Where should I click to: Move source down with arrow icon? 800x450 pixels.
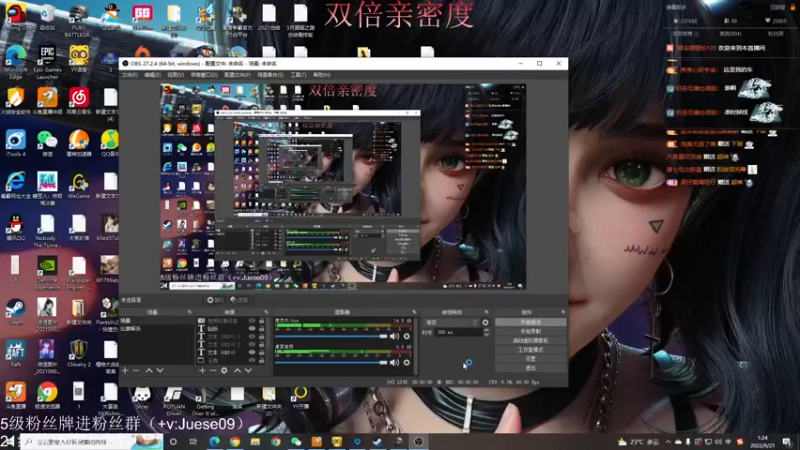248,370
